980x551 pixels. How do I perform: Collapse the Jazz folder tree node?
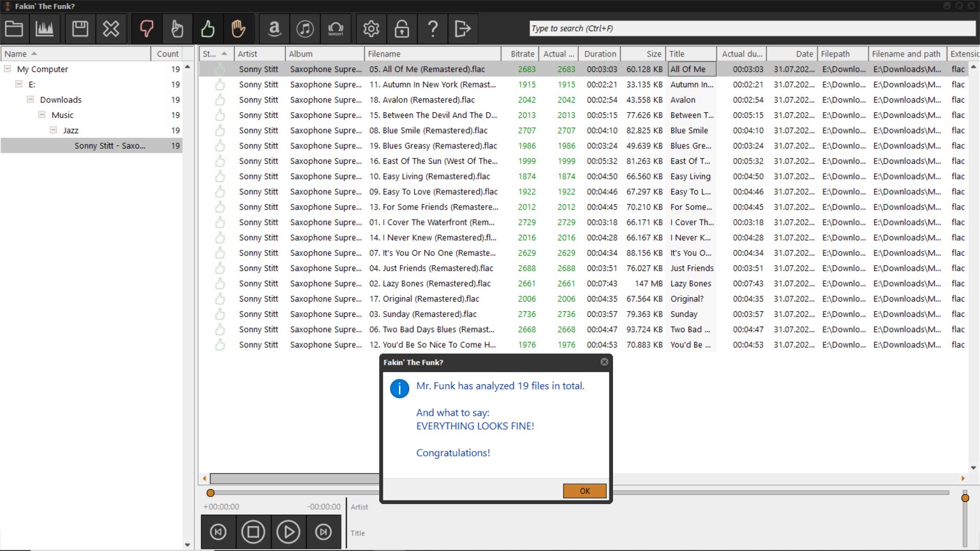pyautogui.click(x=53, y=130)
